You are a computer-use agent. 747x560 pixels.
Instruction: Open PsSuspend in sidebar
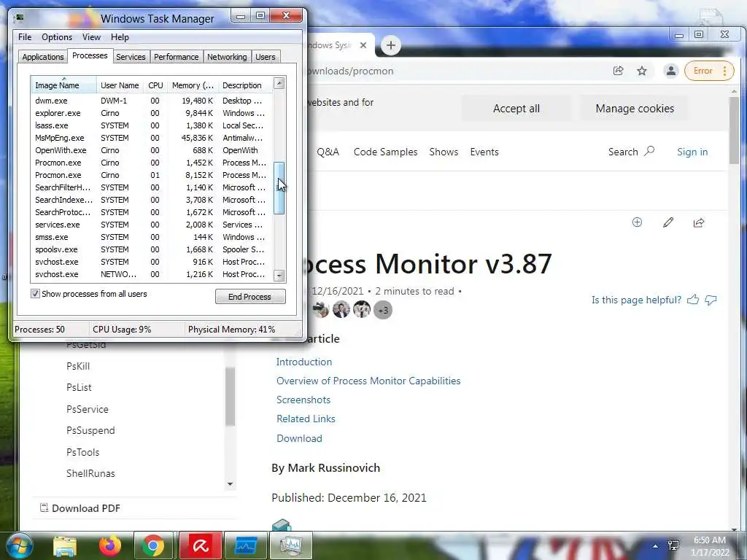(90, 430)
